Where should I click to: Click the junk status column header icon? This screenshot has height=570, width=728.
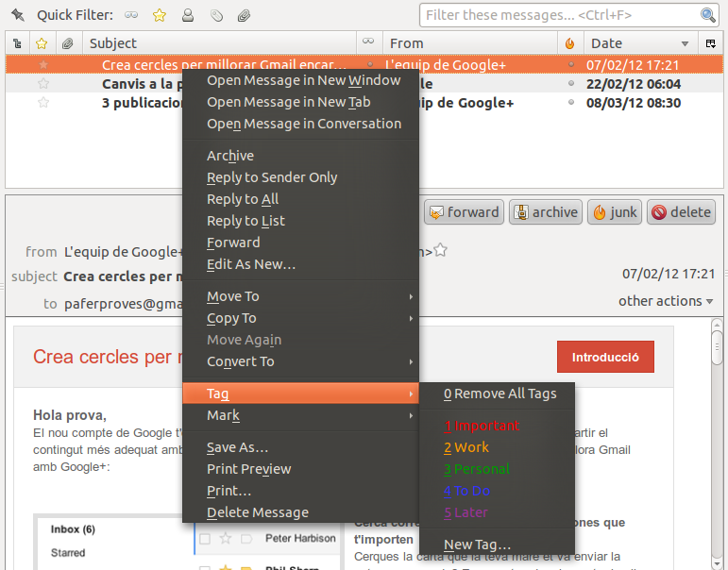pos(569,43)
